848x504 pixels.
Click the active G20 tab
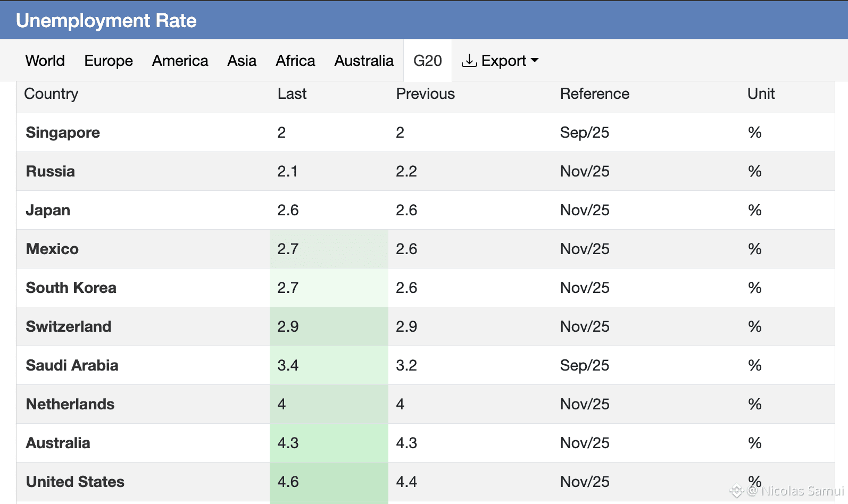click(x=427, y=61)
